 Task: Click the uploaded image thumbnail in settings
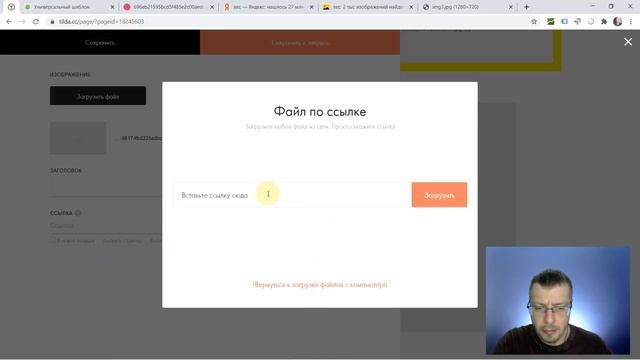[x=78, y=138]
